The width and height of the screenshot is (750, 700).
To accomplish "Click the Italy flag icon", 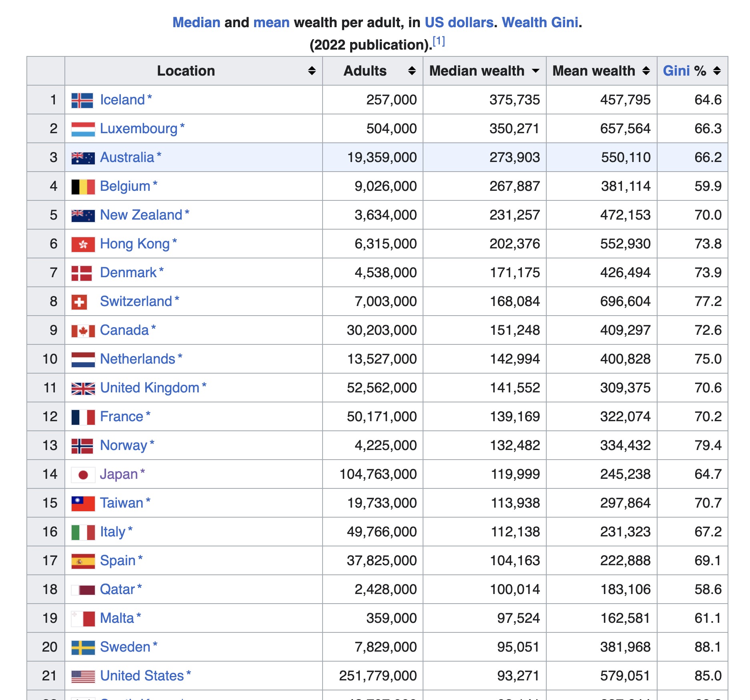I will point(83,532).
